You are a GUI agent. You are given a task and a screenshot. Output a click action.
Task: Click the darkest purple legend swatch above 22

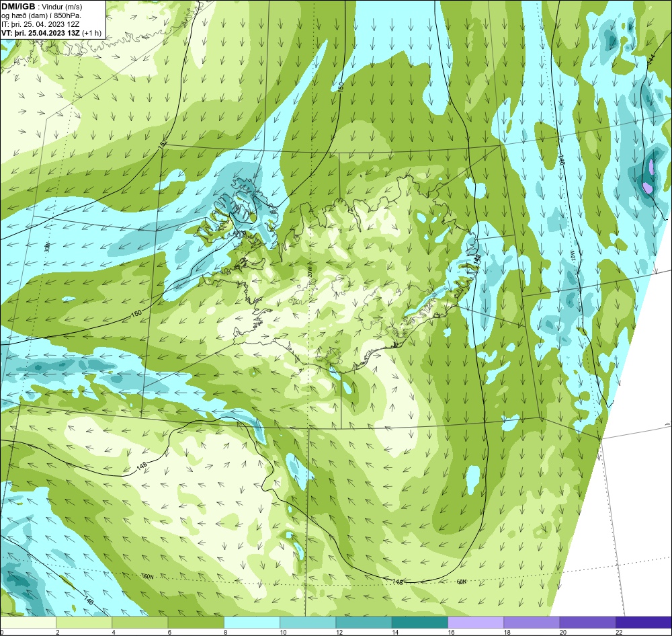[643, 622]
